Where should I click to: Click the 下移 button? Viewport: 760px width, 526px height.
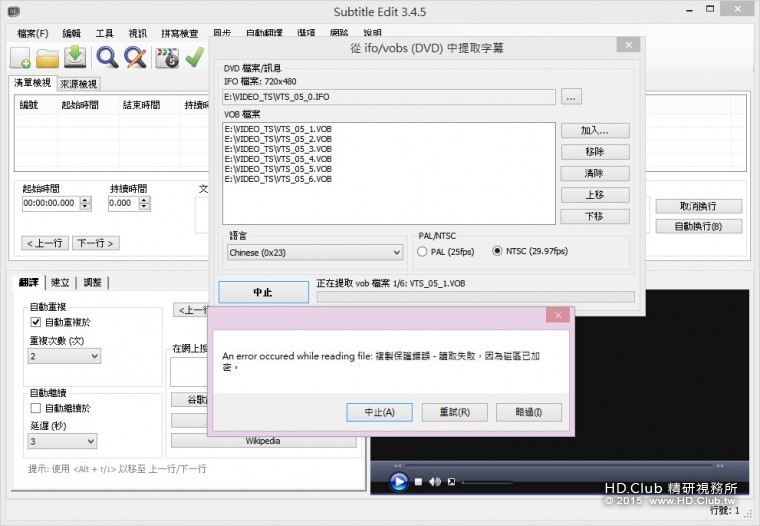tap(595, 216)
